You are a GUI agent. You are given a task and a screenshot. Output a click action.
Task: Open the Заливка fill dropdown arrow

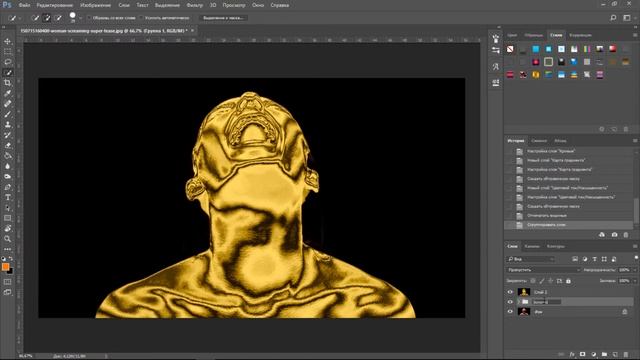click(x=635, y=281)
